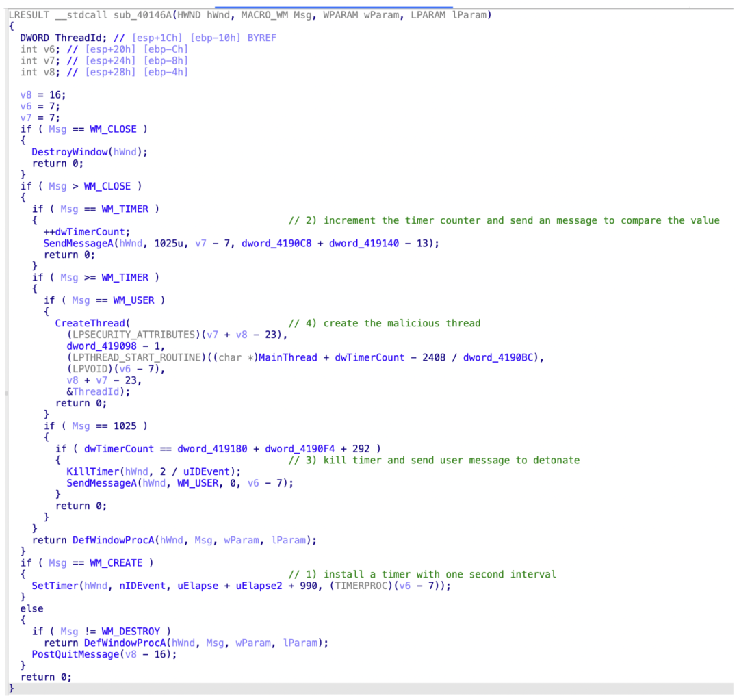Click the dword_4190BC global variable
739x700 pixels.
[498, 357]
